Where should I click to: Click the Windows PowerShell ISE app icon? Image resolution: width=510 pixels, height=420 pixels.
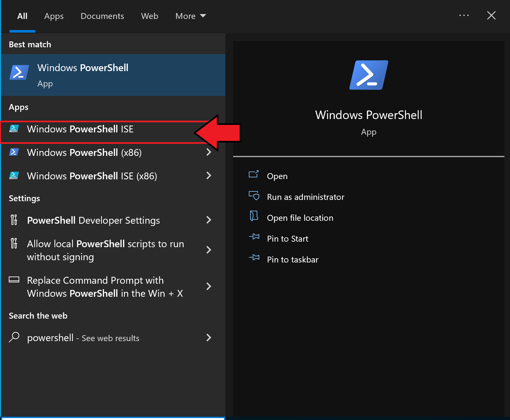[14, 129]
